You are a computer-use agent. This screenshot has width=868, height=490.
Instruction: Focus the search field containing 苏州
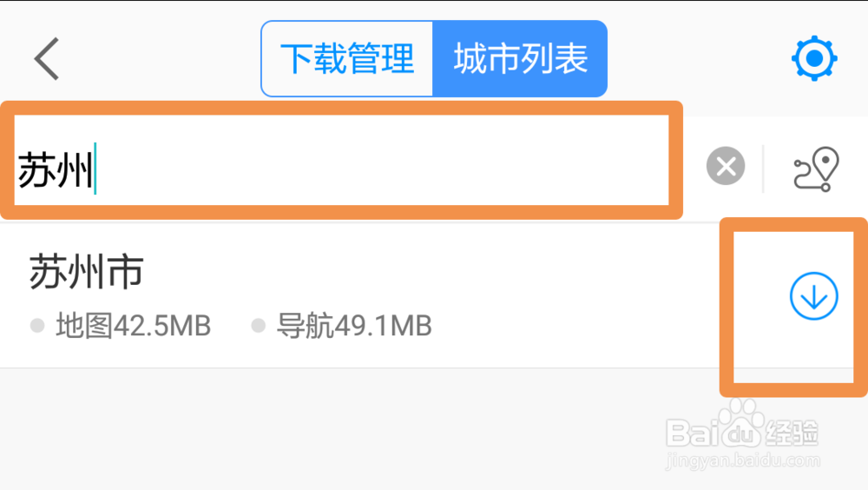click(x=341, y=160)
